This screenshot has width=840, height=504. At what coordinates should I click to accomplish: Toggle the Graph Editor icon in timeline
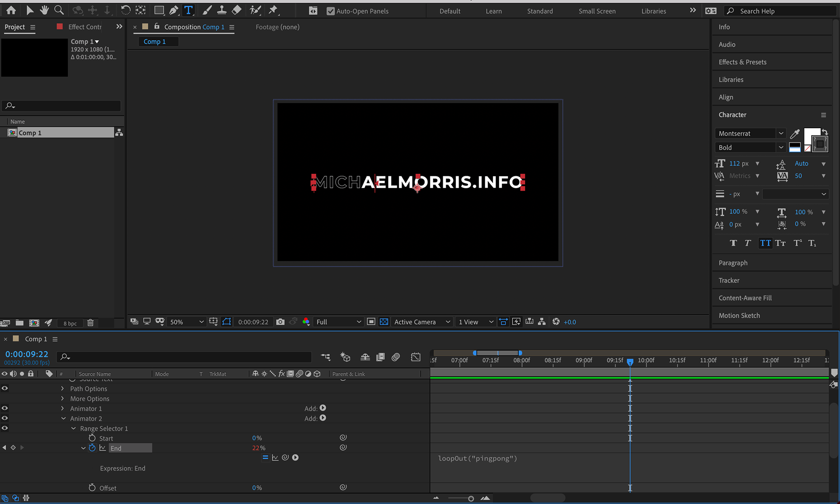[x=416, y=357]
